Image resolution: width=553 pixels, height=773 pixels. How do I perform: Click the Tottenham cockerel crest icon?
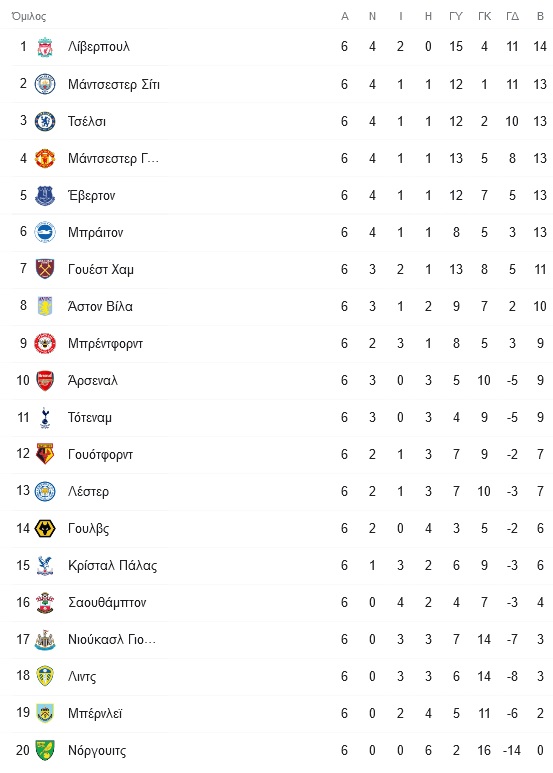click(x=45, y=417)
